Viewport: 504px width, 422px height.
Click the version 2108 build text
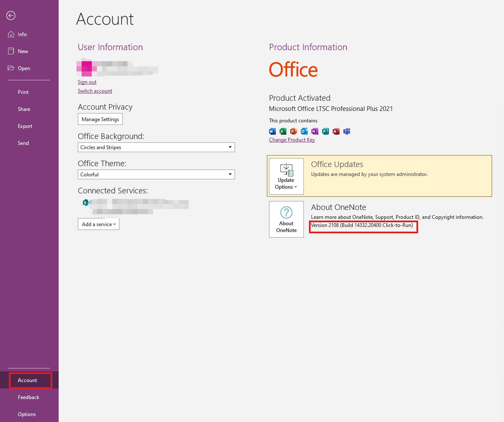[x=362, y=225]
